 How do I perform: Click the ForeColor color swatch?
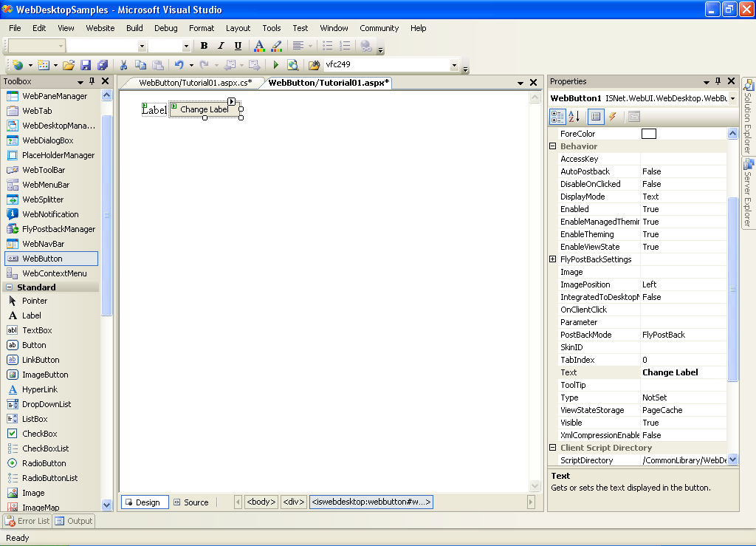pos(649,134)
